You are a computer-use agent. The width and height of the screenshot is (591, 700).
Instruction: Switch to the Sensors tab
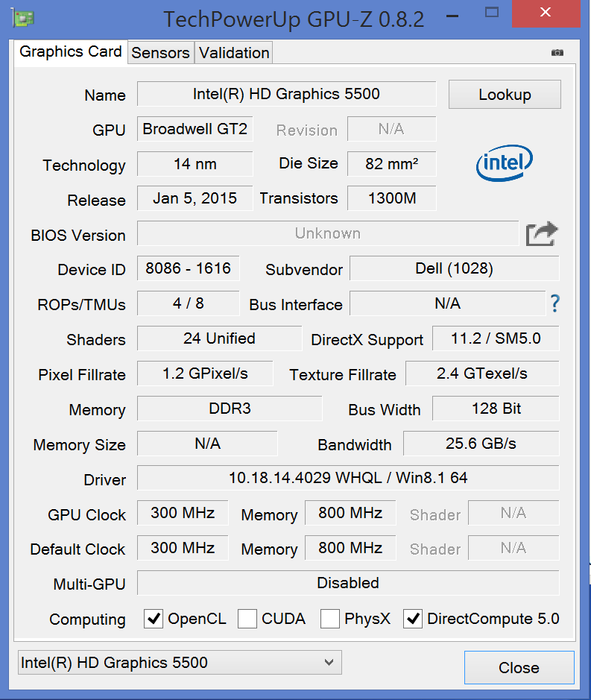(x=160, y=53)
